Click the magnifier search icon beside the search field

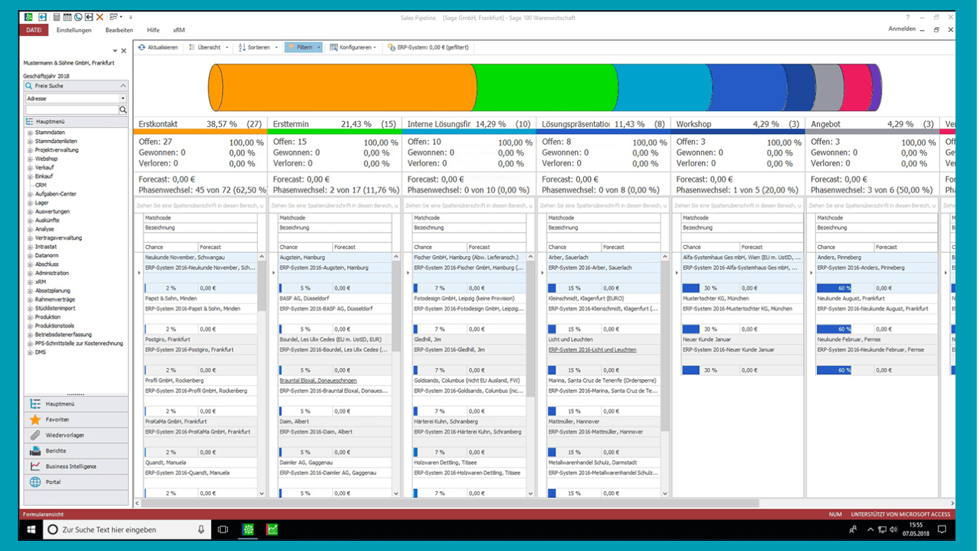(123, 110)
